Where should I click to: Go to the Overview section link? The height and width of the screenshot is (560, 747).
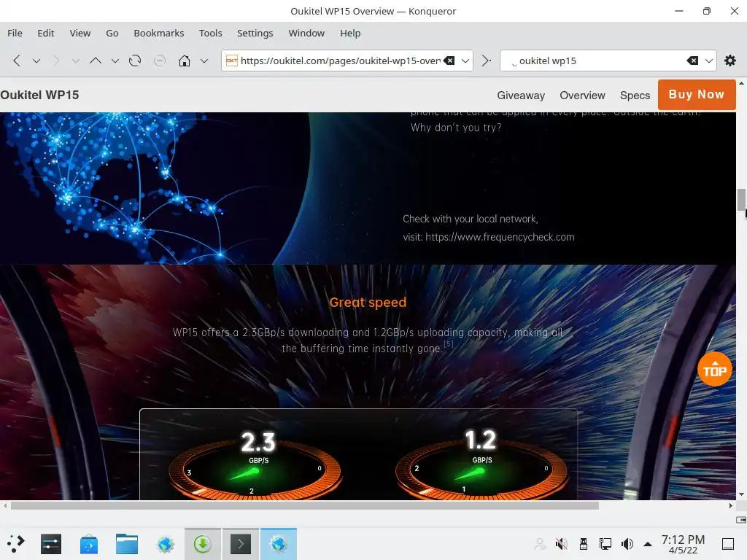582,96
